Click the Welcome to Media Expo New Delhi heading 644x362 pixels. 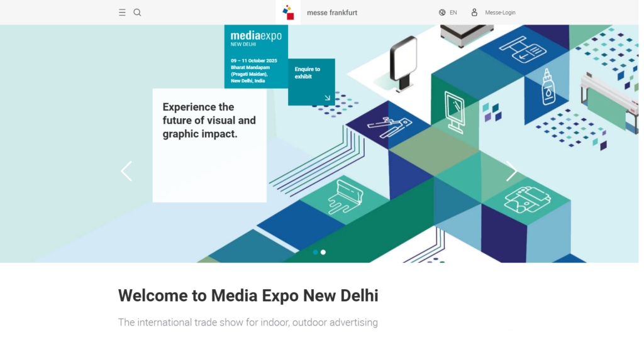coord(248,295)
